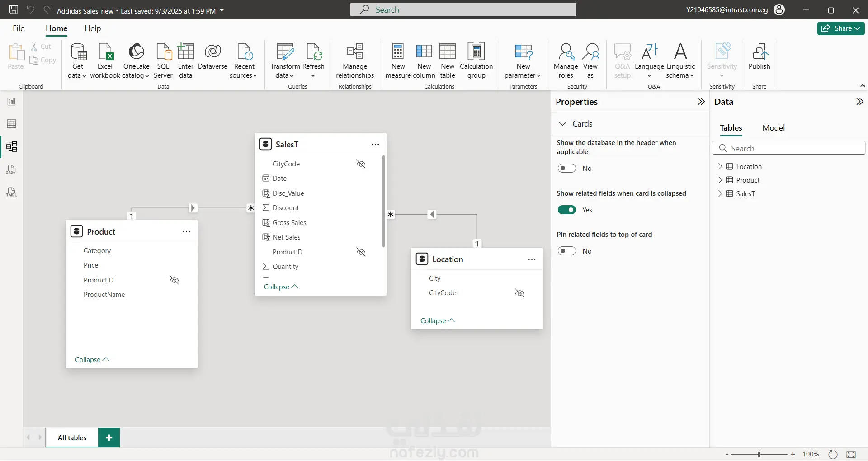Toggle show database in header switch
Image resolution: width=868 pixels, height=461 pixels.
[566, 168]
